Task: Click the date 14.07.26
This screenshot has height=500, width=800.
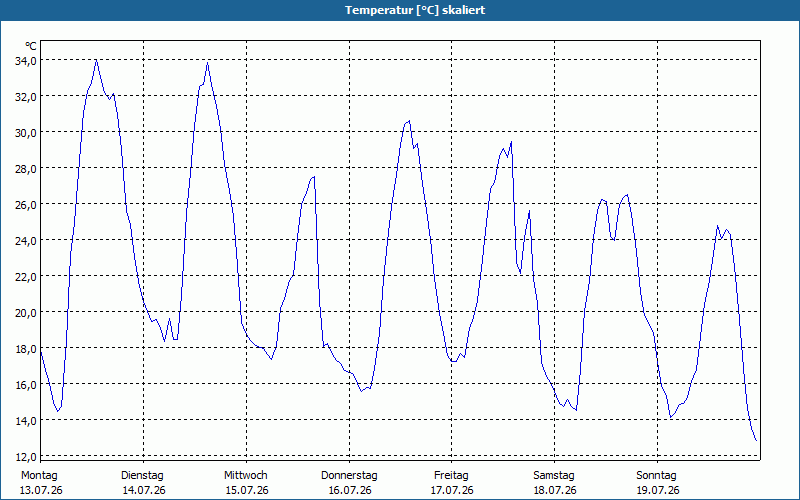Action: (144, 491)
